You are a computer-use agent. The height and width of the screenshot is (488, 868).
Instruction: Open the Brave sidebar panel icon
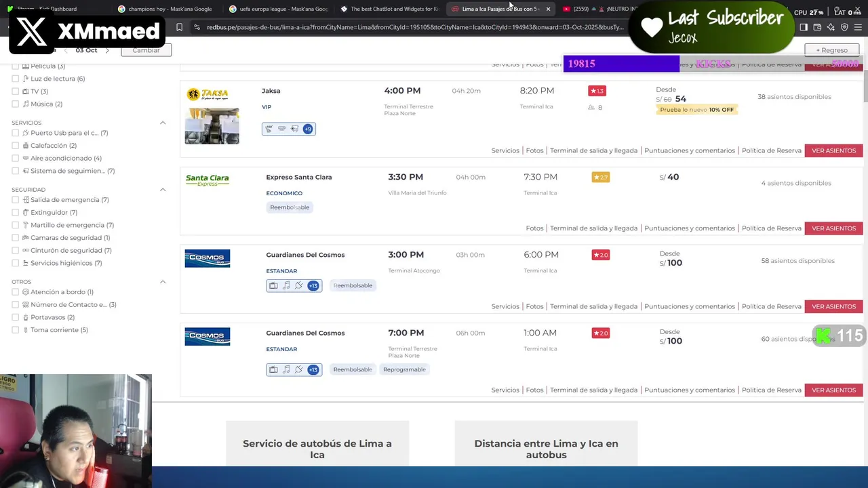click(x=804, y=27)
